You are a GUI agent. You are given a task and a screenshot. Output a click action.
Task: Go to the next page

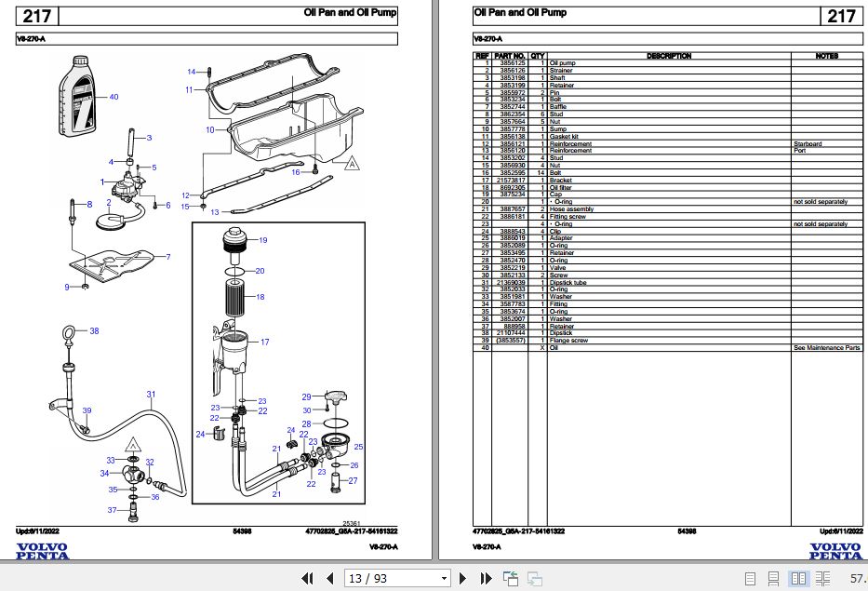[462, 579]
